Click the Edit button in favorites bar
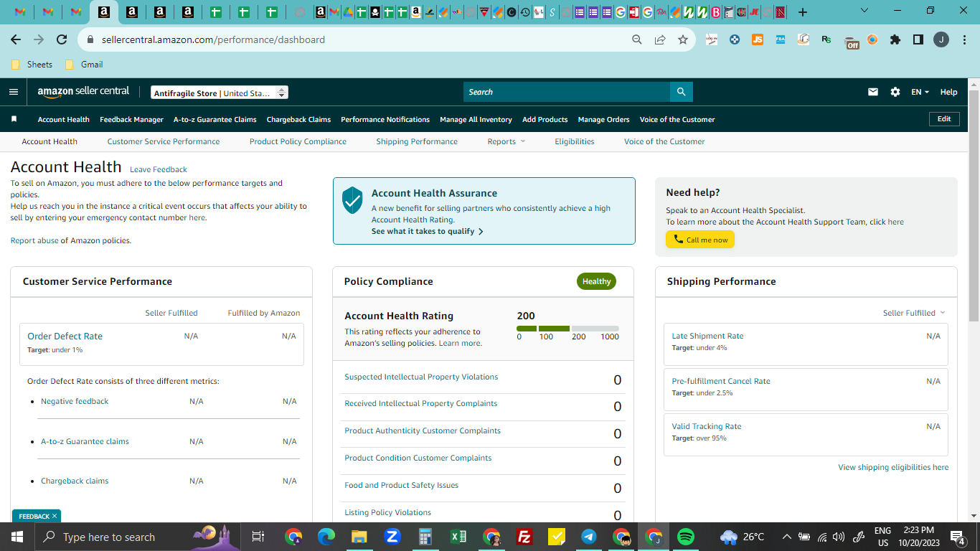The width and height of the screenshot is (980, 551). tap(944, 119)
